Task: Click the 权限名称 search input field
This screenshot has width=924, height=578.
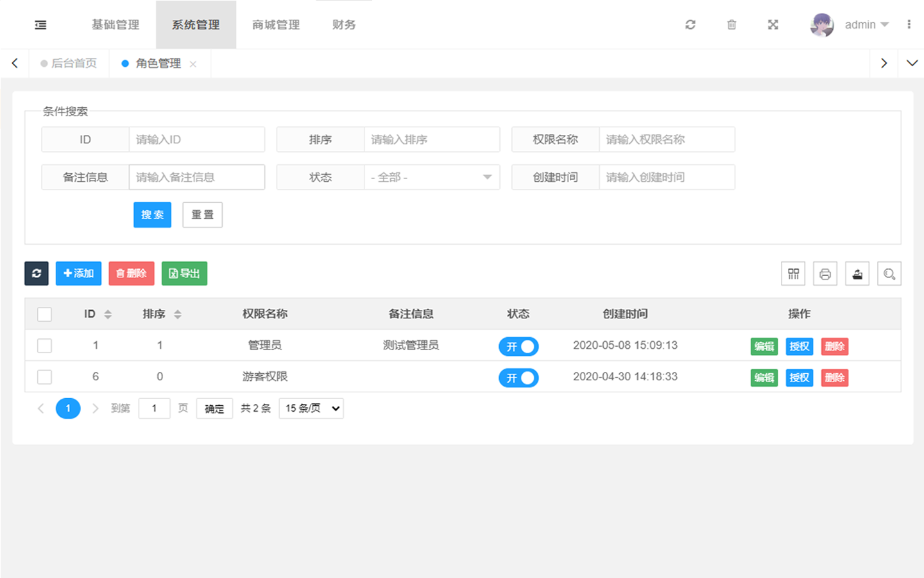Action: coord(666,140)
